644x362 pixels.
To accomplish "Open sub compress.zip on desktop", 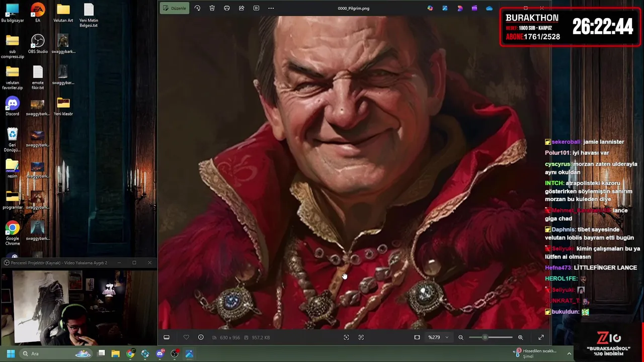I will click(13, 47).
